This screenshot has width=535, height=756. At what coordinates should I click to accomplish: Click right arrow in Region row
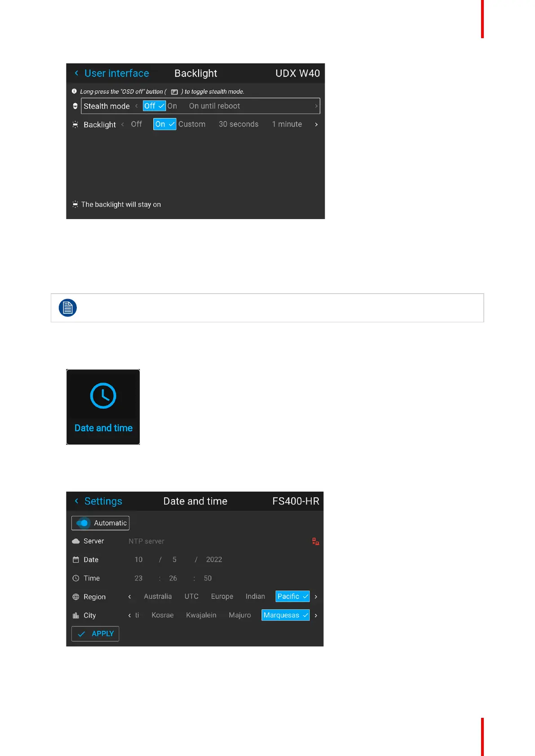pyautogui.click(x=316, y=597)
